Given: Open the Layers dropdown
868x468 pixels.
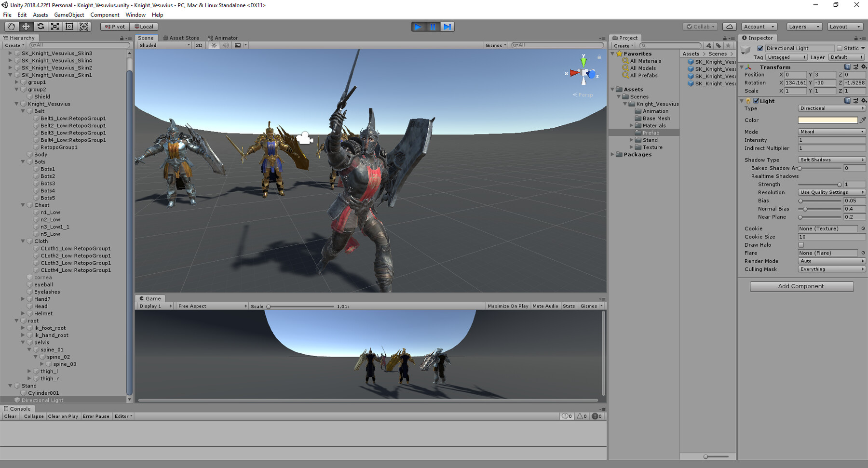Looking at the screenshot, I should click(804, 27).
